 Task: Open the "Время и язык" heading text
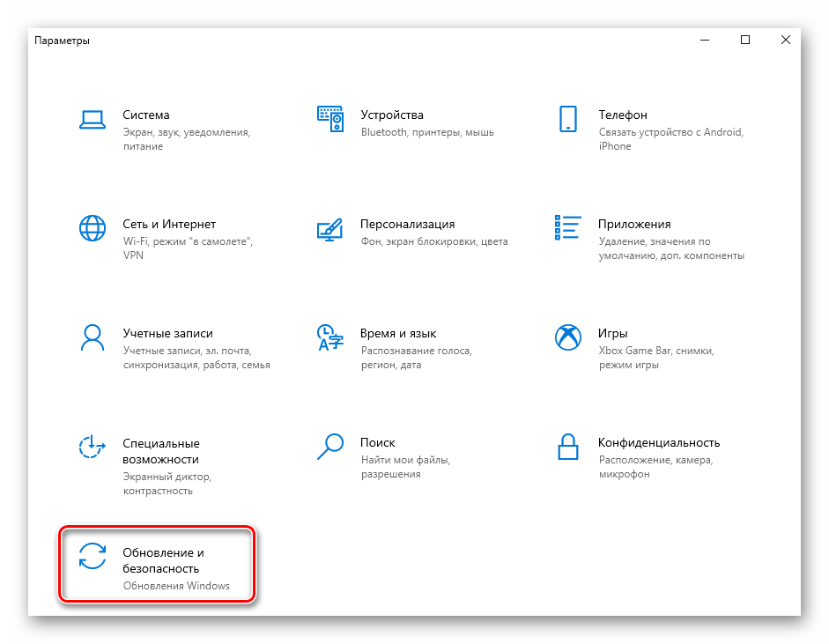point(398,333)
